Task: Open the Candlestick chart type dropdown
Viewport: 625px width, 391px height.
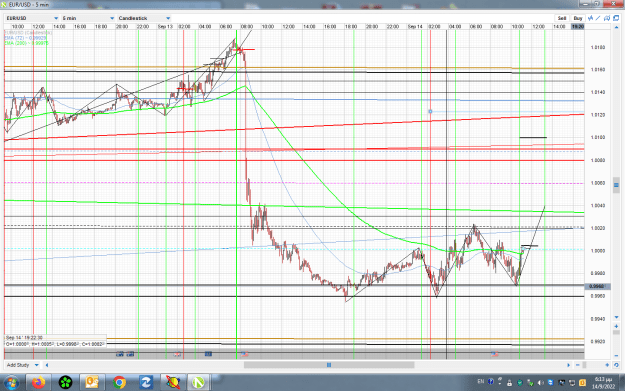Action: click(x=144, y=18)
